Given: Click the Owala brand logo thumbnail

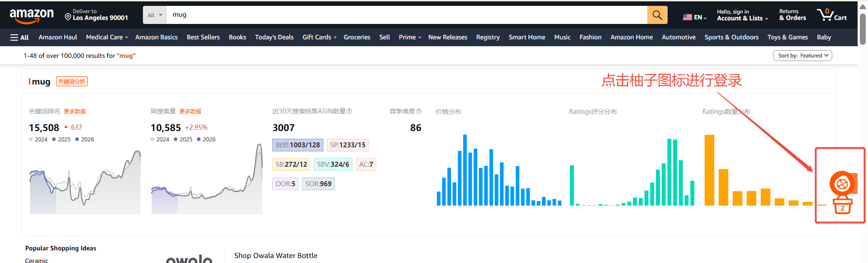Looking at the screenshot, I should coord(189,258).
